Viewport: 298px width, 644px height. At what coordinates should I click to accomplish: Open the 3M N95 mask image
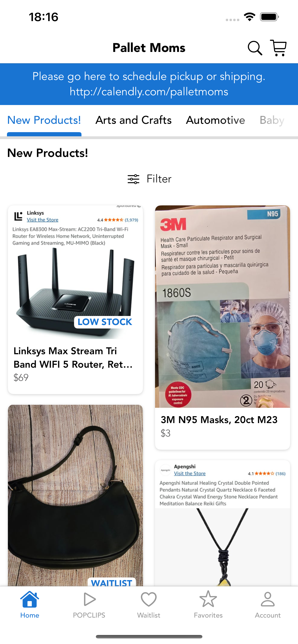[222, 306]
